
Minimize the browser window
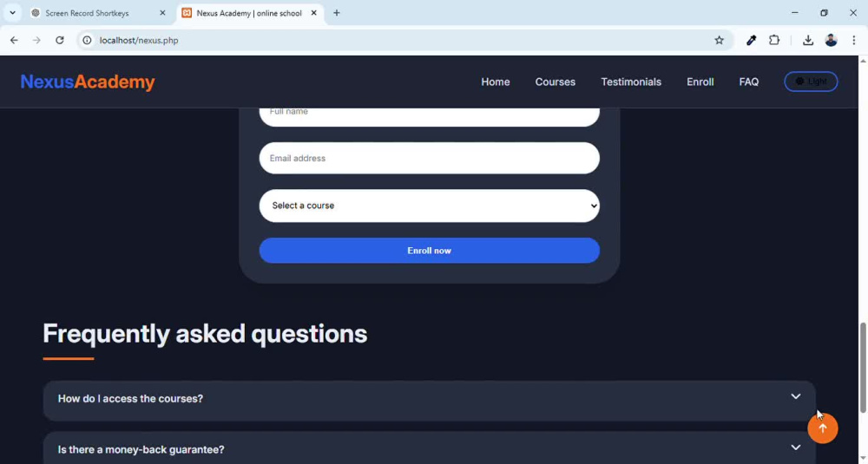[795, 13]
